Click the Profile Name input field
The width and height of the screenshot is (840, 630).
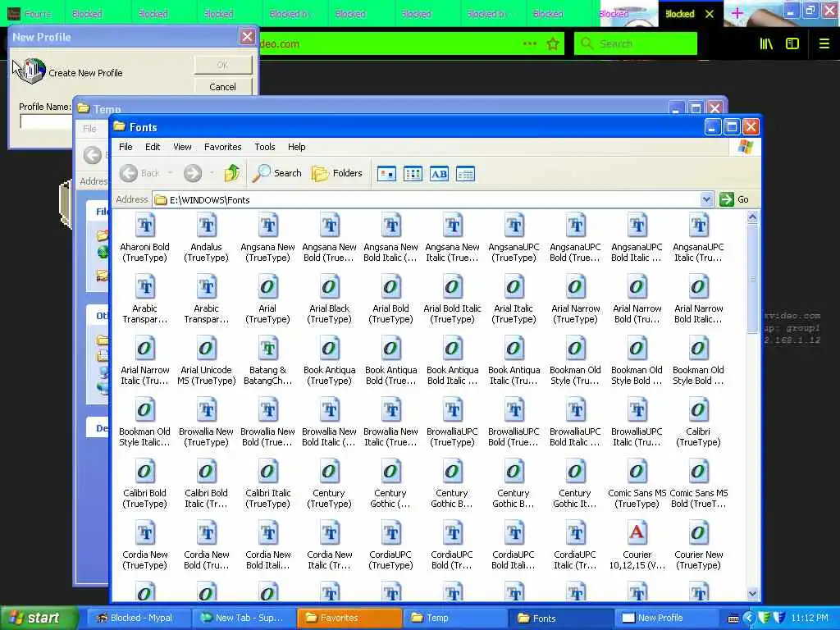[x=46, y=122]
